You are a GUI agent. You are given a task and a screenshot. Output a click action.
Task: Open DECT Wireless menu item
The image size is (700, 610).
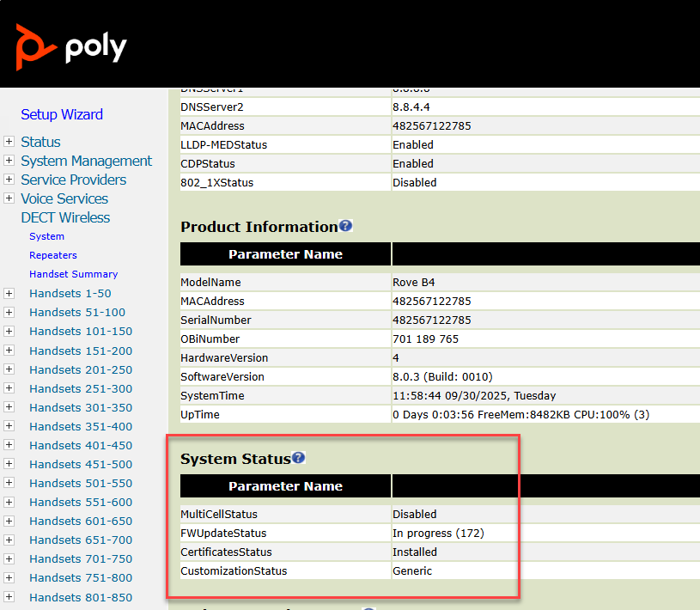65,217
